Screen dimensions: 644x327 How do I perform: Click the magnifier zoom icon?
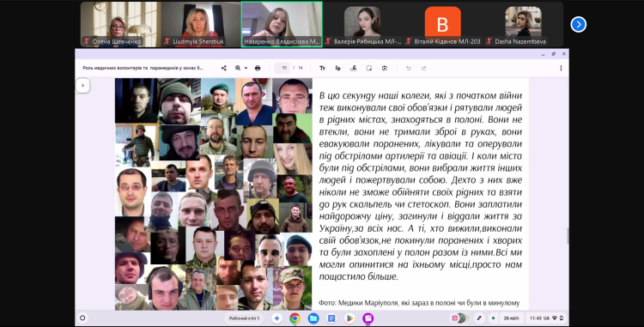238,68
